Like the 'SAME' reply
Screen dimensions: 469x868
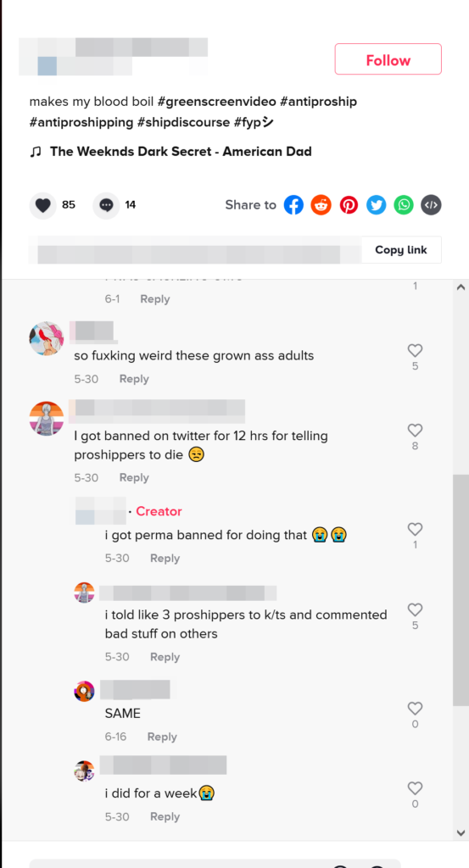coord(415,709)
